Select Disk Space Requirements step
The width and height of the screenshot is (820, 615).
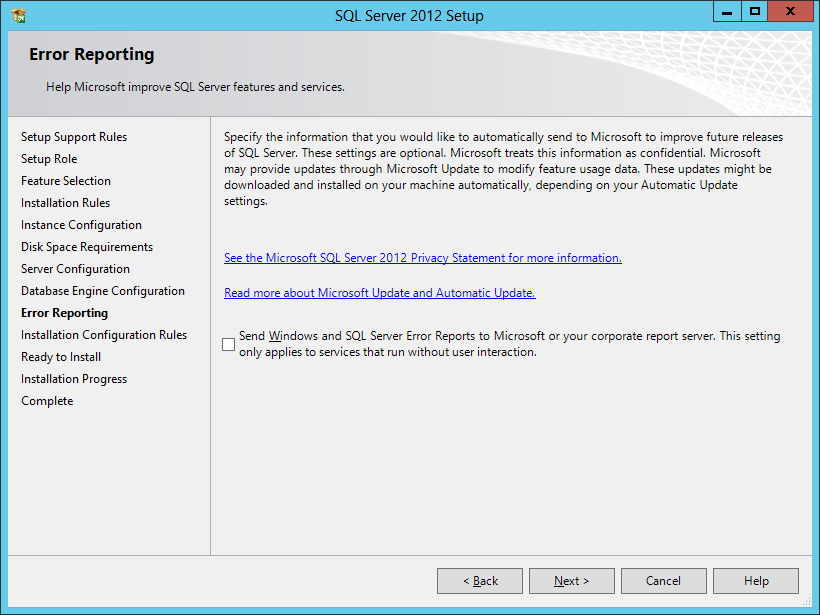point(87,247)
